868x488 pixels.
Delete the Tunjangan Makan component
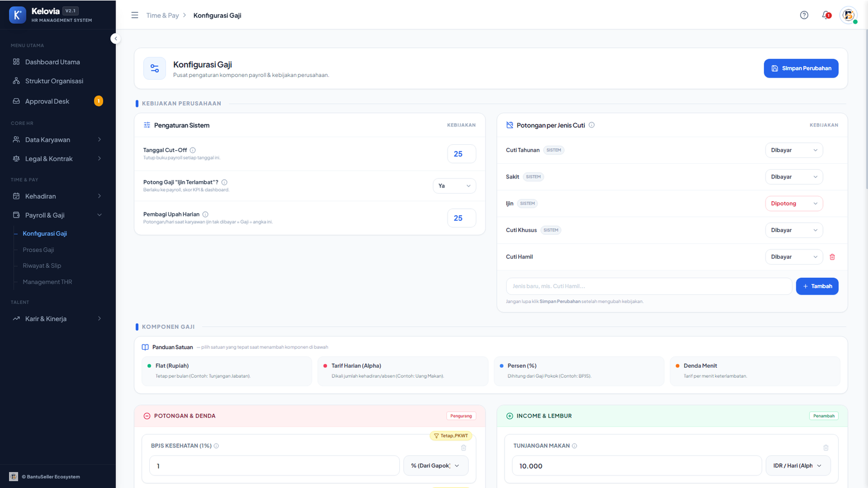[826, 448]
